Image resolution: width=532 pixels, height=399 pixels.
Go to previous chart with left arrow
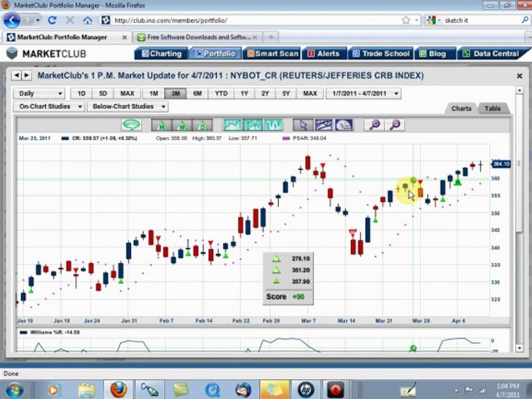[x=16, y=75]
